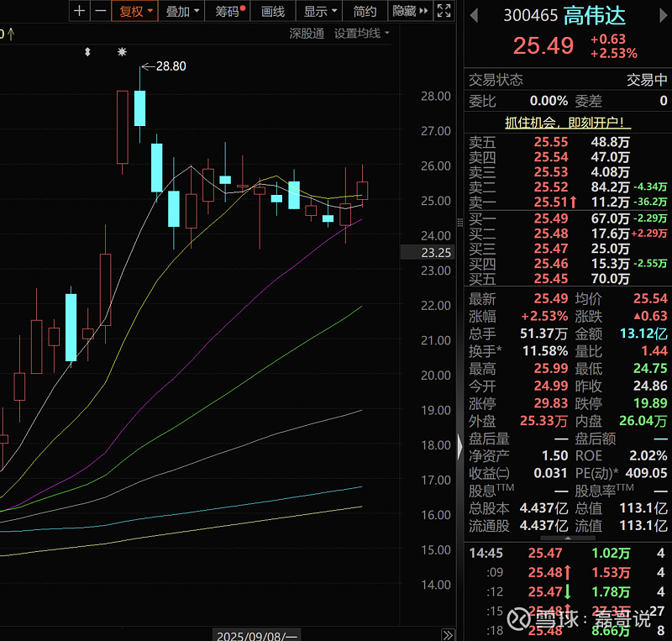Click the 28.80 high price label
The image size is (672, 641).
[171, 66]
